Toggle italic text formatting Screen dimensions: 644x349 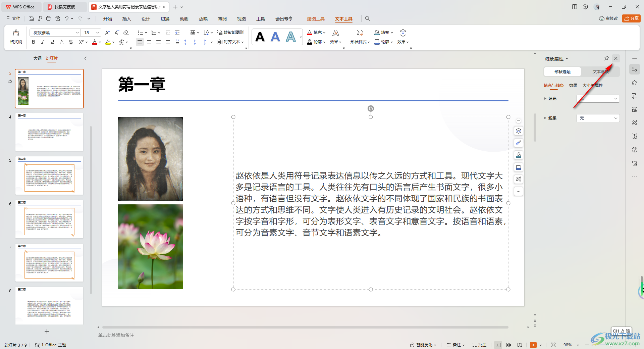pos(43,42)
